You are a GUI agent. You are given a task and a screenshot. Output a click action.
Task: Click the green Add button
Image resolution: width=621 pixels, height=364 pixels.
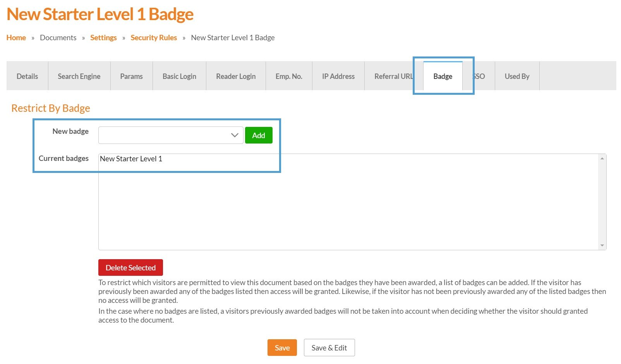(259, 135)
